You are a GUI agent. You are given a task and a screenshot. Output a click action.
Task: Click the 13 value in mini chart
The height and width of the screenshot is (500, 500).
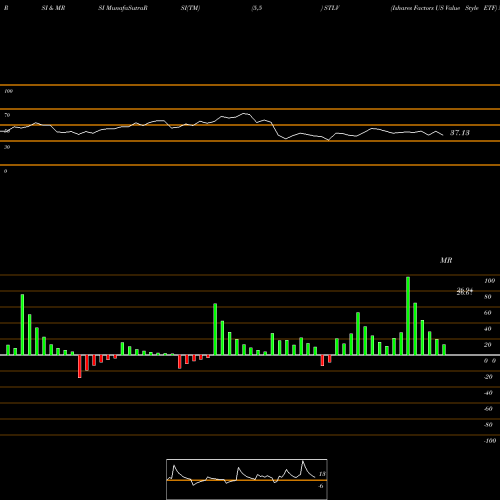point(322,474)
